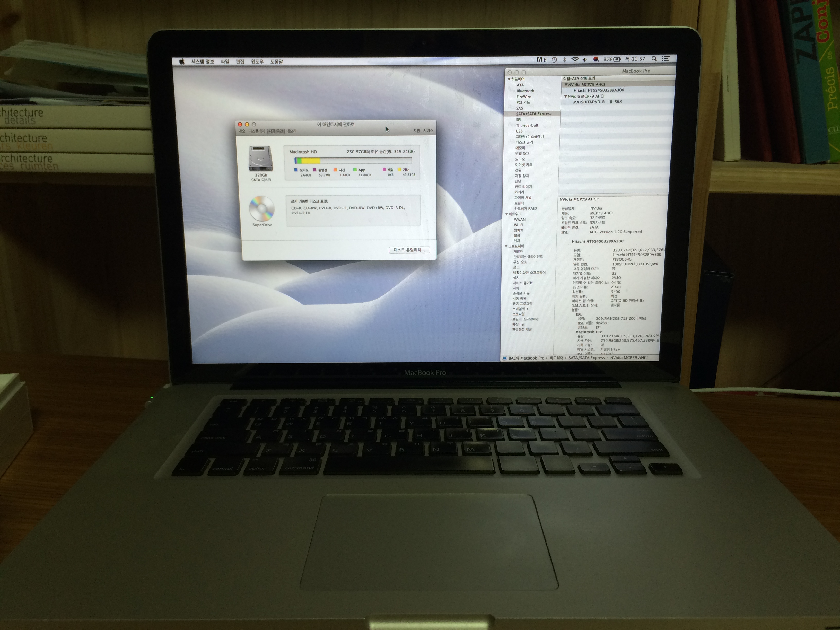Open the 파일 menu
840x630 pixels.
pos(225,62)
